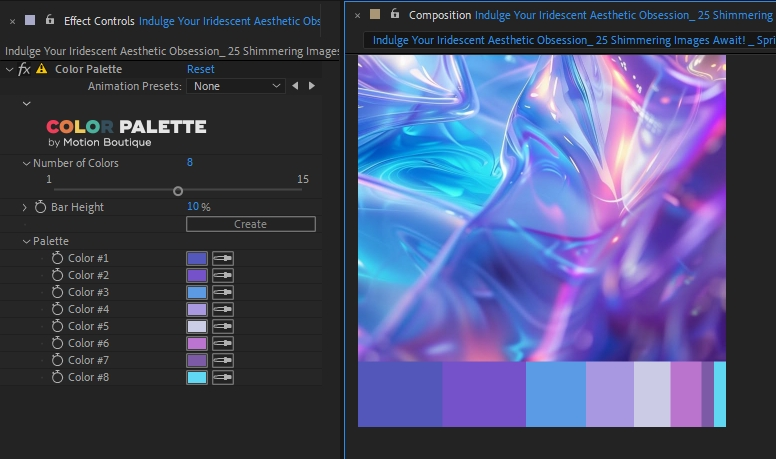Toggle the fx switch for Color Palette

pyautogui.click(x=25, y=69)
